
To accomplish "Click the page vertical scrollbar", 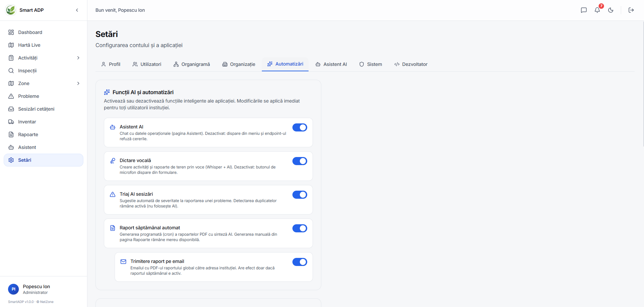I will [x=643, y=84].
